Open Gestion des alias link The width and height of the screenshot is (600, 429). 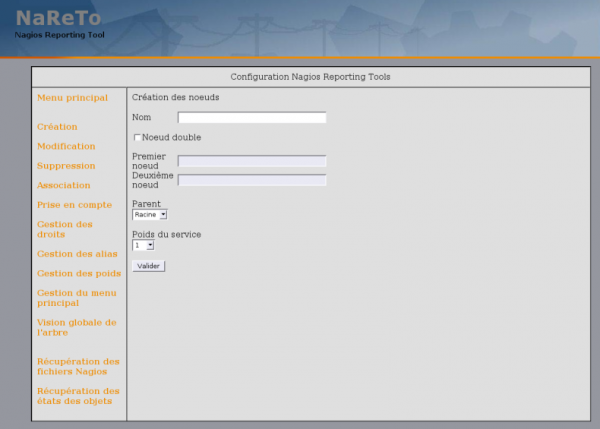[77, 254]
